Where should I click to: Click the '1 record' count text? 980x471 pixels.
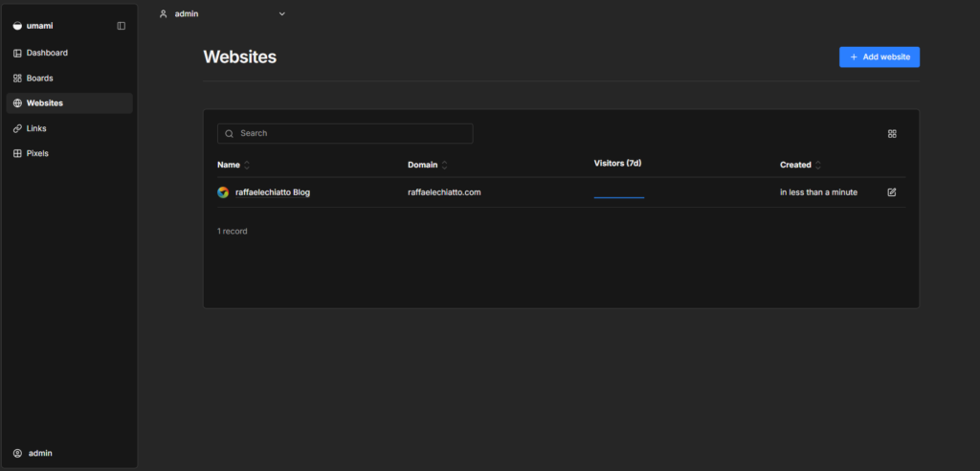(233, 232)
